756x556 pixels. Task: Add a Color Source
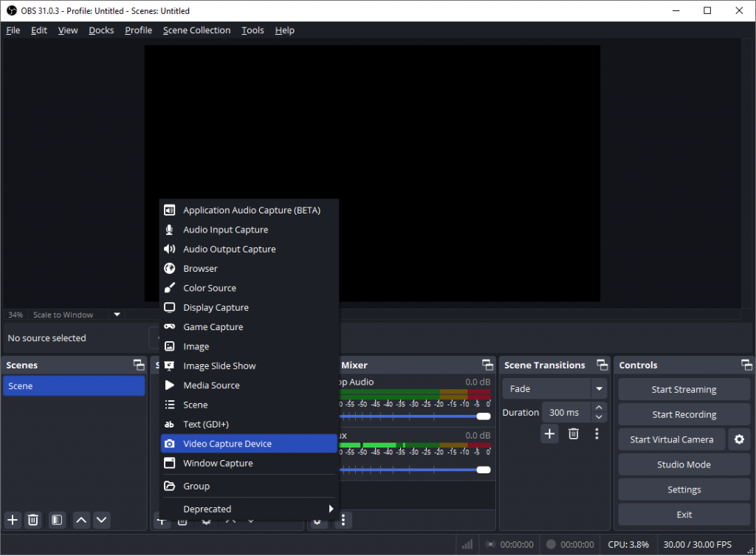coord(249,288)
